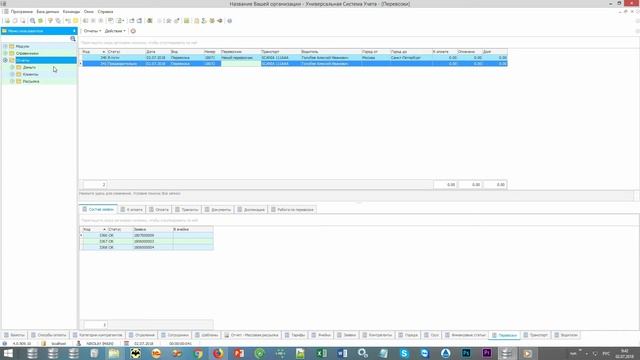
Task: Open the Заявки window tab
Action: click(346, 335)
